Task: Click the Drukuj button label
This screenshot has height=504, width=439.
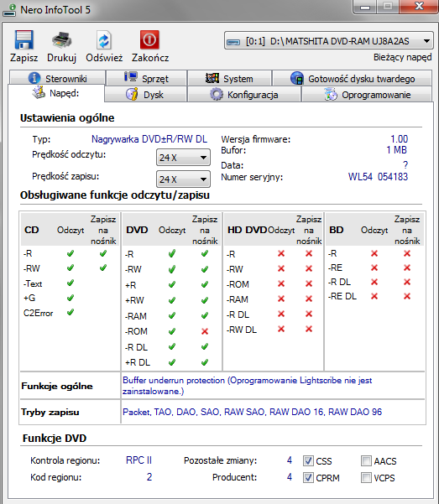Action: tap(61, 58)
